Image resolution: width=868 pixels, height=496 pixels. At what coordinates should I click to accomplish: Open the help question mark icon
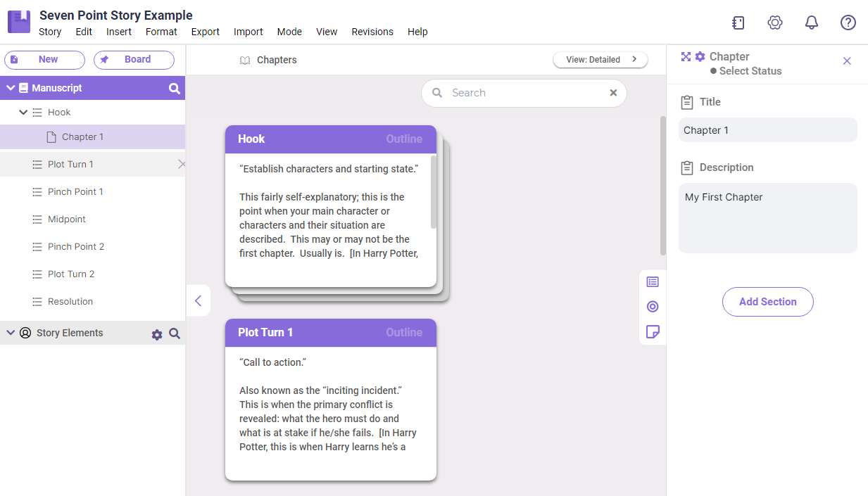(x=848, y=23)
